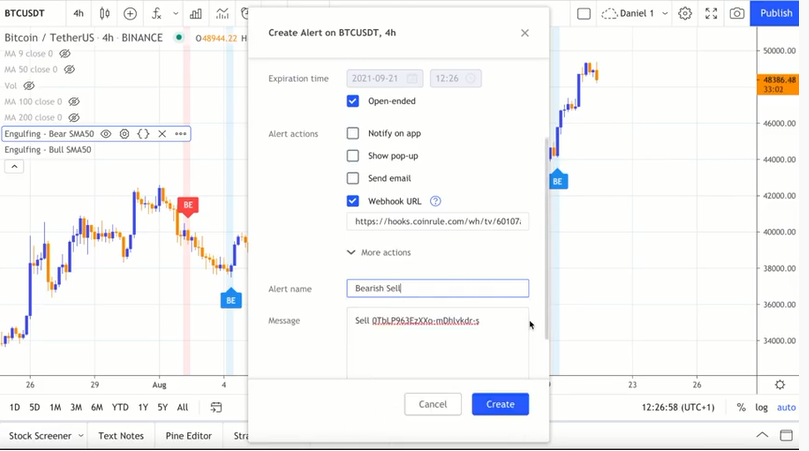Image resolution: width=809 pixels, height=451 pixels.
Task: Select the 5Y date range
Action: click(163, 407)
